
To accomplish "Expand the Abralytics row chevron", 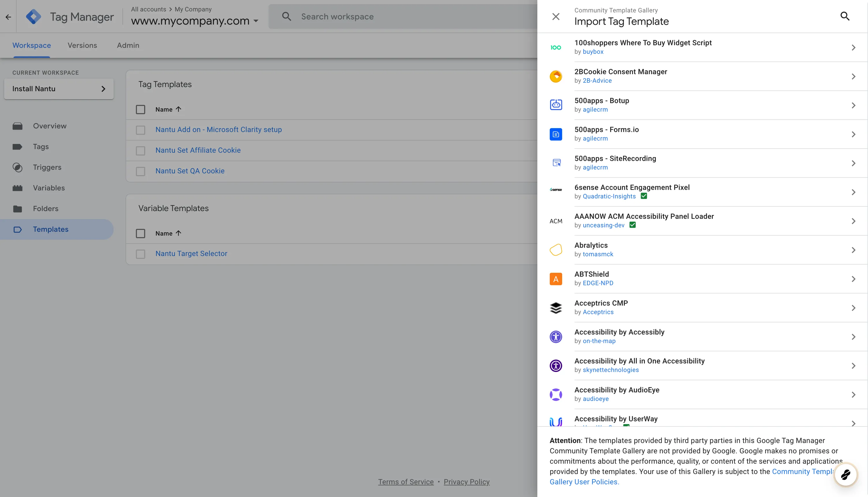I will pos(853,250).
